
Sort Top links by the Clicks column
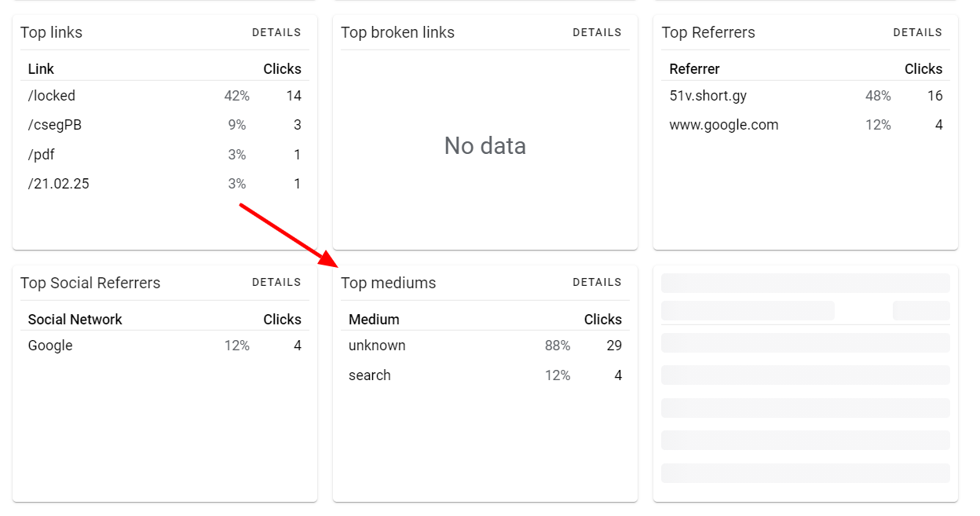point(282,68)
